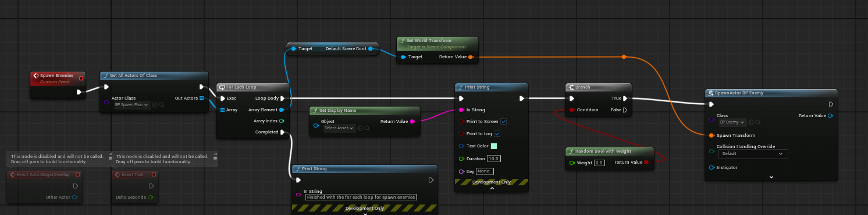Click the Branch Condition pin
Viewport: 868px width, 215px height.
click(x=572, y=110)
